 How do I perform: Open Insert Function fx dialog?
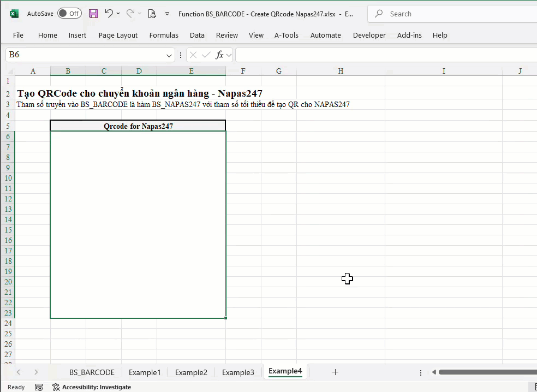tap(219, 55)
